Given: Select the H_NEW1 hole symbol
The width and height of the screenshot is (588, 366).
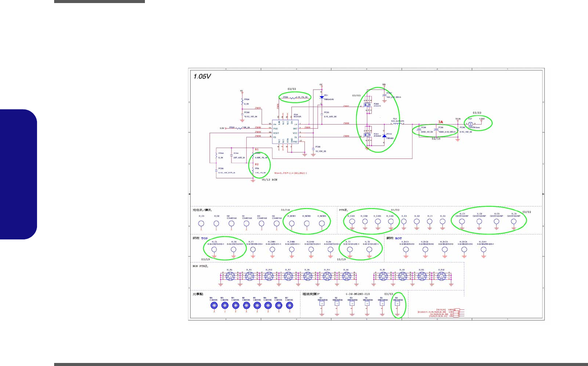Looking at the screenshot, I should click(x=292, y=224).
